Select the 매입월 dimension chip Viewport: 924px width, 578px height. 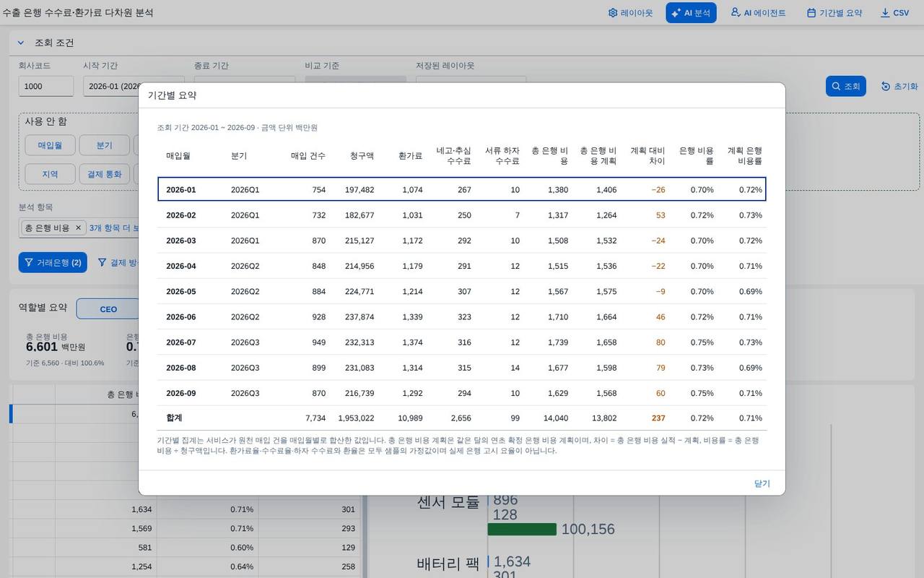51,145
